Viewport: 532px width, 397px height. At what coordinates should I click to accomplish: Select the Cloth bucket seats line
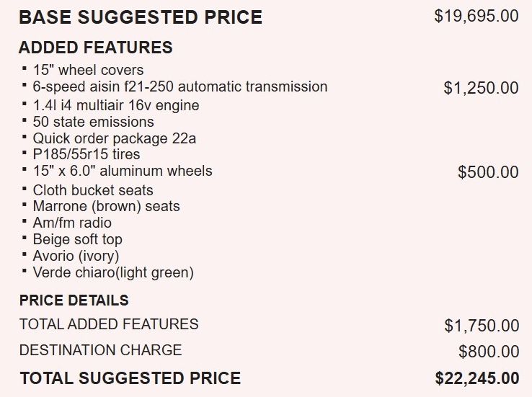point(93,190)
